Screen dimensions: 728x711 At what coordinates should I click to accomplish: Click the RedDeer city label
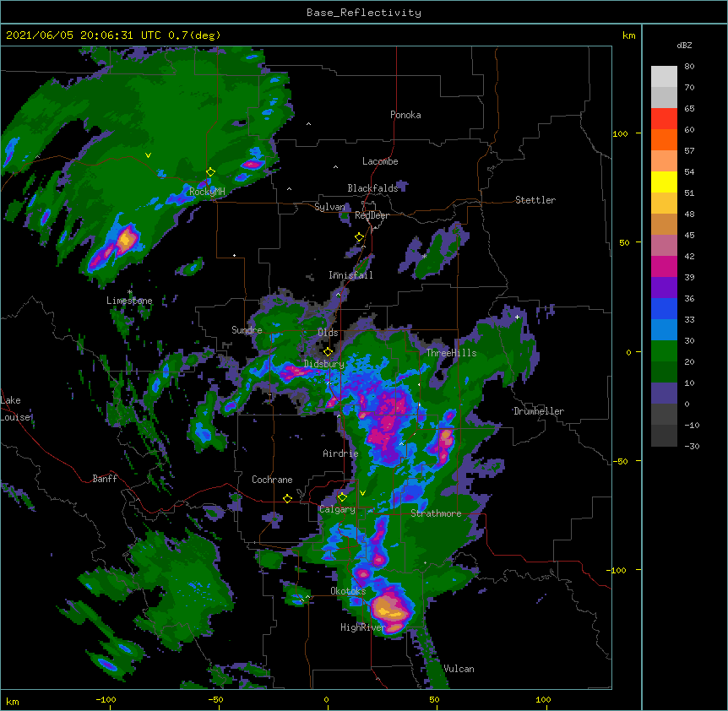pos(372,215)
